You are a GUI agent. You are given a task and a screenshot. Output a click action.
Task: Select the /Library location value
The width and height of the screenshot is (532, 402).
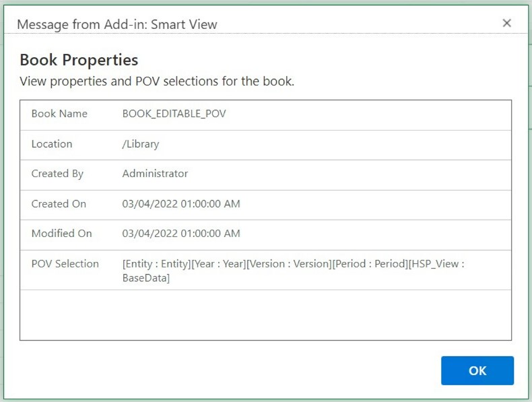coord(140,144)
